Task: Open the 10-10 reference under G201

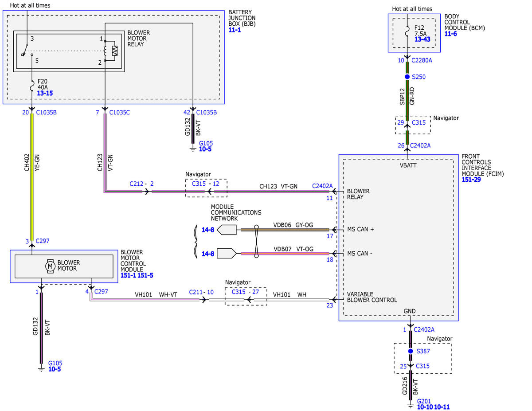Action: point(425,407)
